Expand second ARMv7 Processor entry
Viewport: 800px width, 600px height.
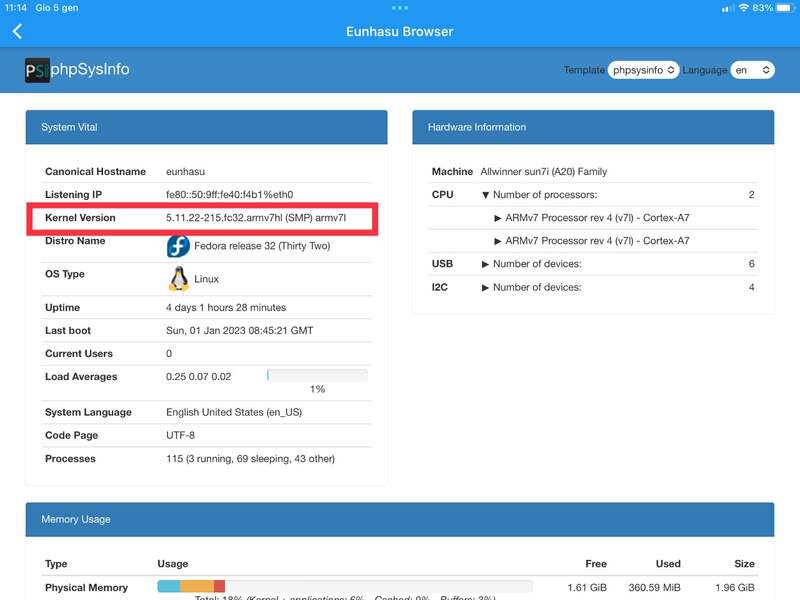point(499,241)
